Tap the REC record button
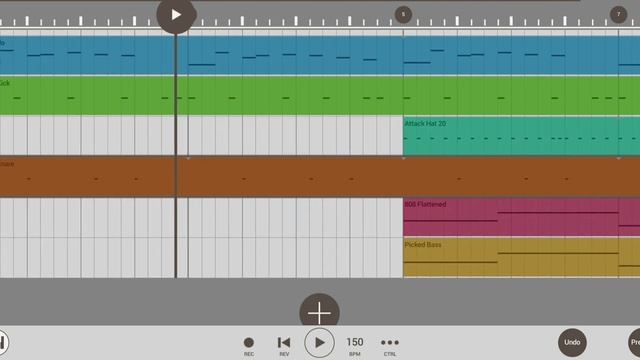Image resolution: width=640 pixels, height=360 pixels. [249, 345]
